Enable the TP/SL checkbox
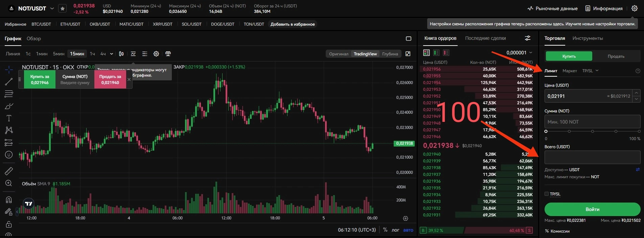The width and height of the screenshot is (644, 238). pos(547,194)
